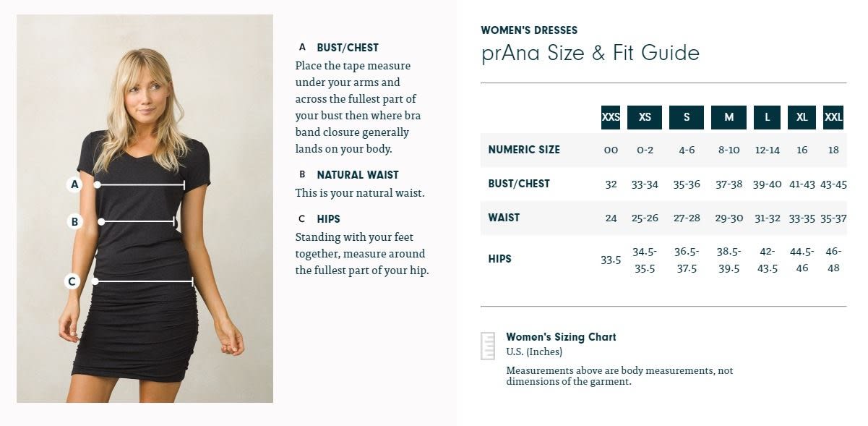This screenshot has height=426, width=868.
Task: Click the NUMERIC SIZE row label
Action: 524,150
